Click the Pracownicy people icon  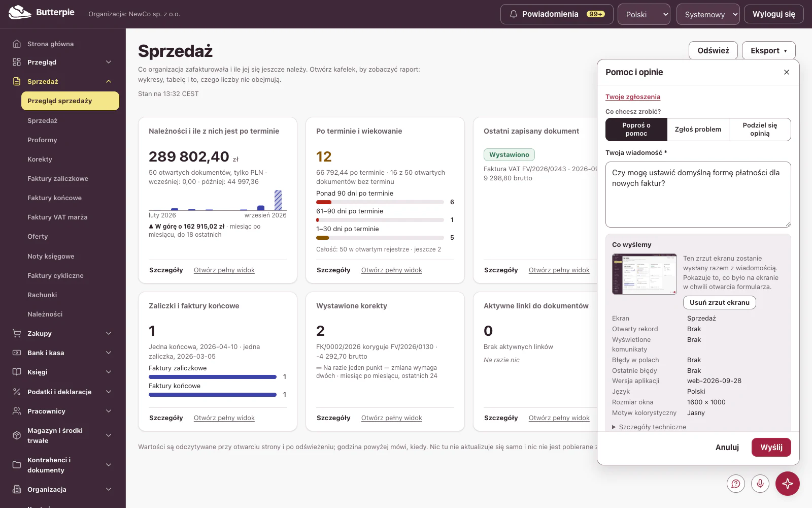[x=17, y=411]
